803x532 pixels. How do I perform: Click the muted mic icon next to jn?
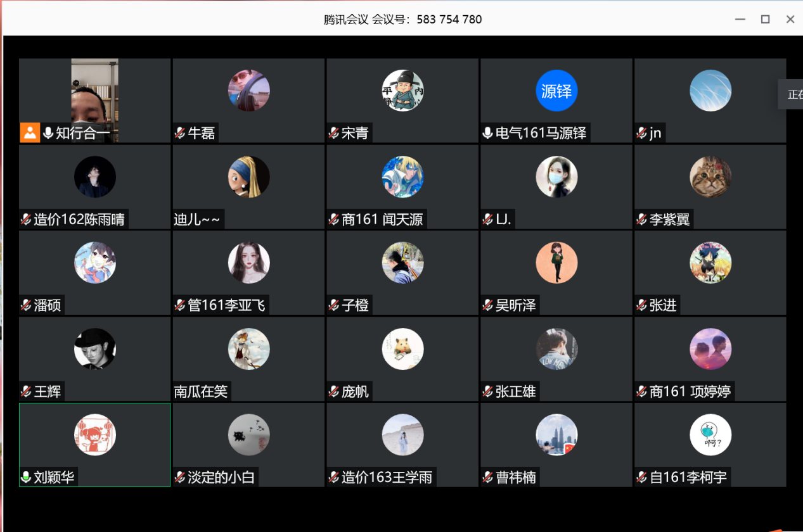(641, 133)
